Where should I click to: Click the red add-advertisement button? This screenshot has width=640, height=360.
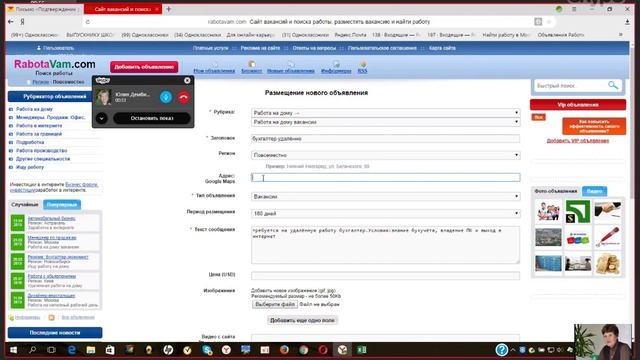[144, 67]
